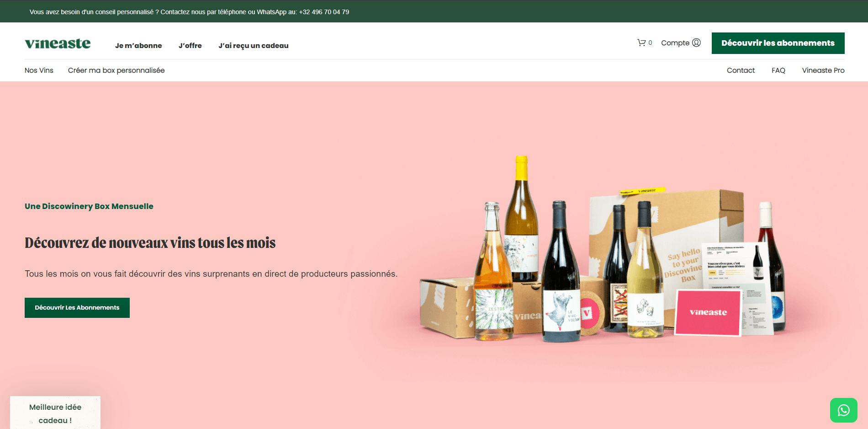Viewport: 868px width, 429px height.
Task: Open the shopping cart icon
Action: (642, 43)
